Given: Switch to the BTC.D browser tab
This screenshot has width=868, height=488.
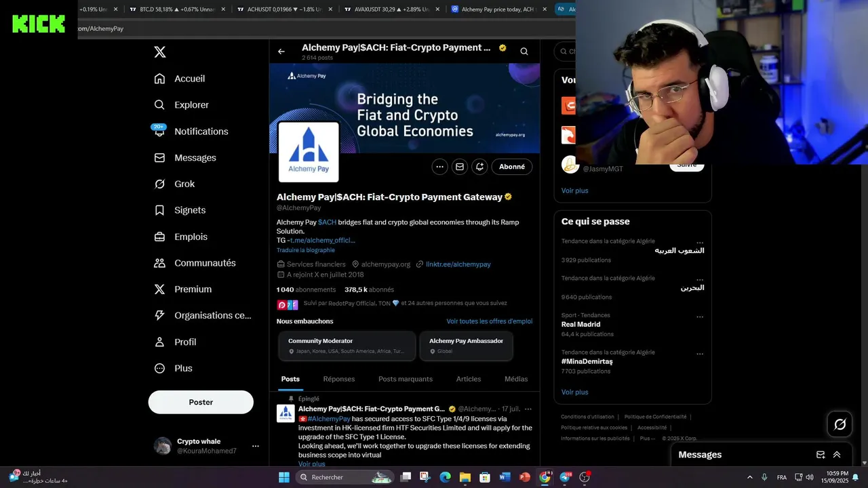Looking at the screenshot, I should (178, 9).
